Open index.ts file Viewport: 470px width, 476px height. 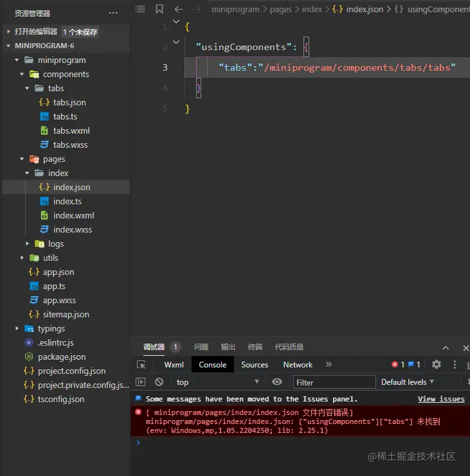click(68, 201)
